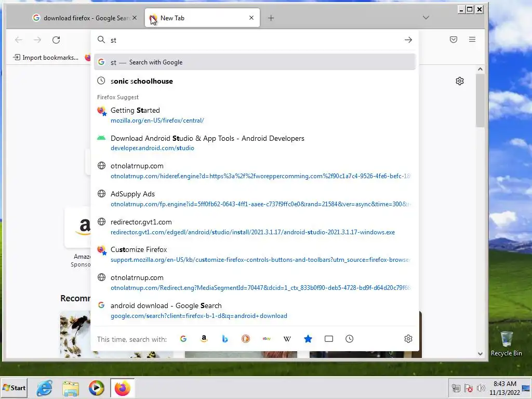Open Customize Firefox support suggestion
The width and height of the screenshot is (532, 399).
(255, 255)
